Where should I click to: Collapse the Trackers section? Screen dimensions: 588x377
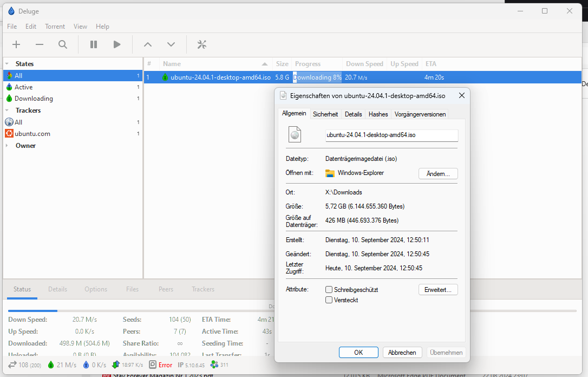coord(6,110)
